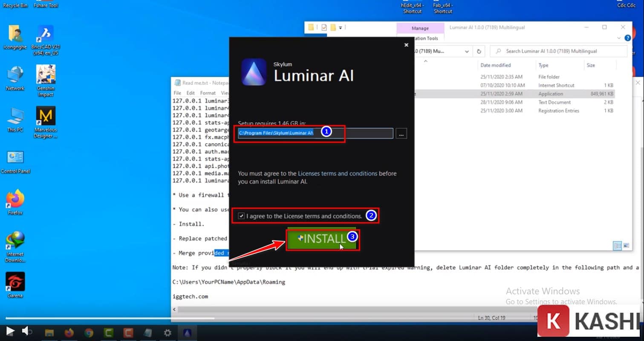Select the Internet Download Manager desktop icon
Image resolution: width=644 pixels, height=341 pixels.
[15, 247]
